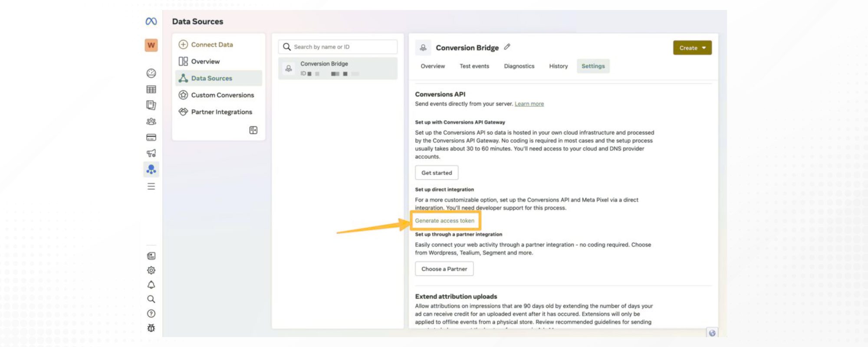Open the Account overview gauge icon

coord(151,73)
